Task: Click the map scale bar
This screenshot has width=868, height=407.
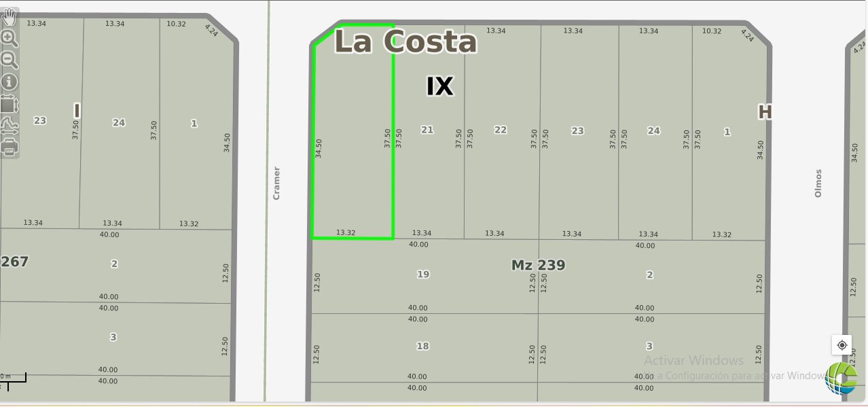Action: tap(13, 378)
